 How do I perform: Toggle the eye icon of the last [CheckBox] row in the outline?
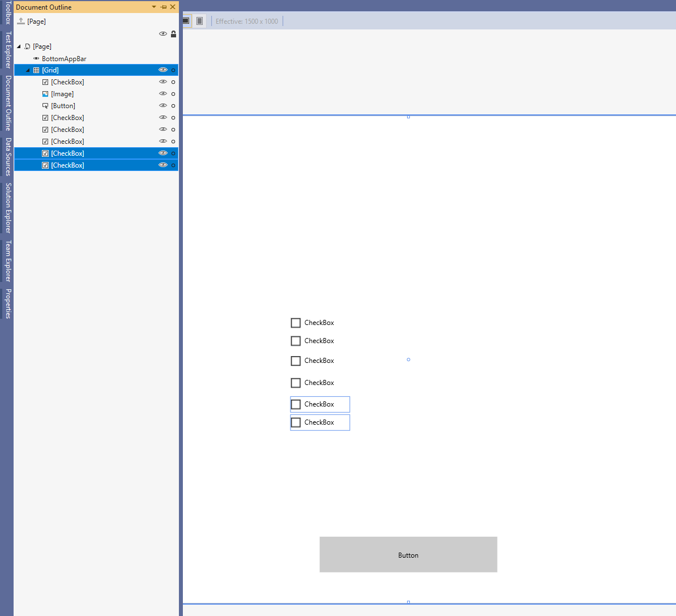point(163,165)
